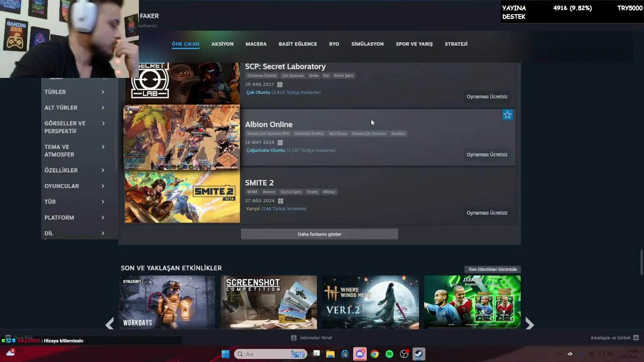Open the STALCRAFT Workdays event card
The image size is (644, 362).
(x=167, y=302)
